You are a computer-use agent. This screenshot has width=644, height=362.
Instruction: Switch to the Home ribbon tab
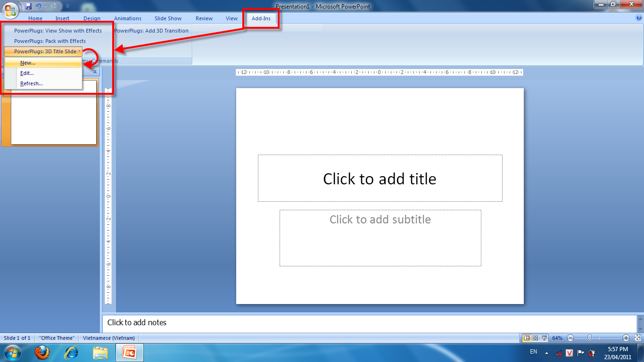click(35, 18)
